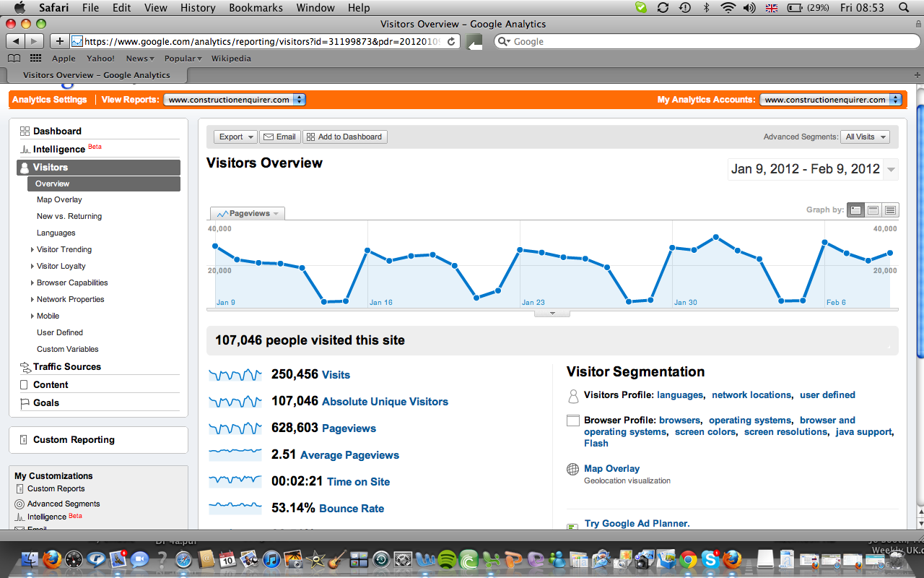Open News bookmarks bar folder
Viewport: 924px width, 578px height.
[x=139, y=59]
